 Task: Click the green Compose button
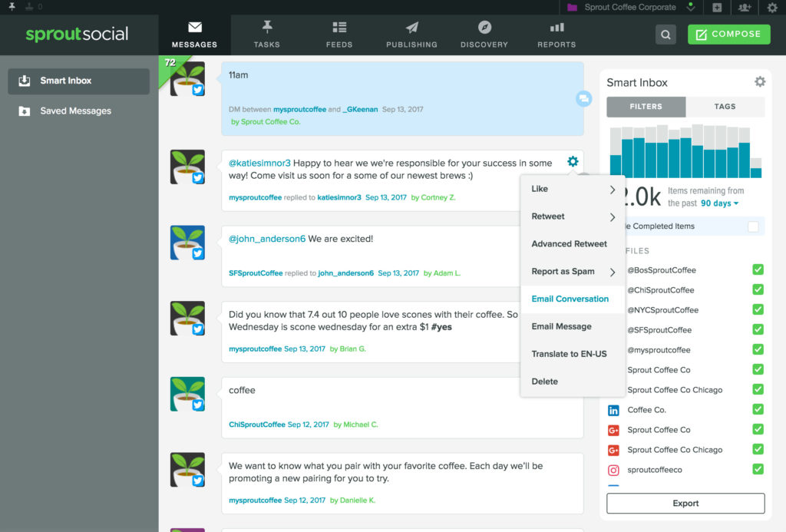(728, 35)
